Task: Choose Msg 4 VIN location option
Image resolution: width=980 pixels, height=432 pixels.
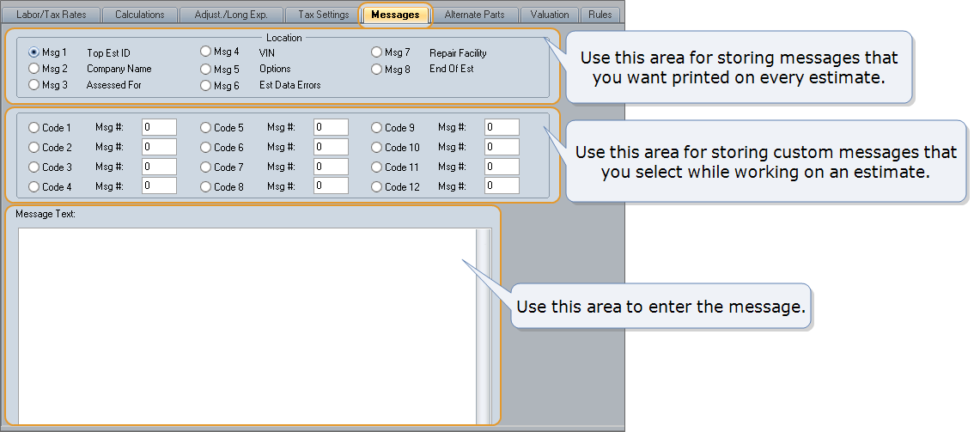Action: point(206,52)
